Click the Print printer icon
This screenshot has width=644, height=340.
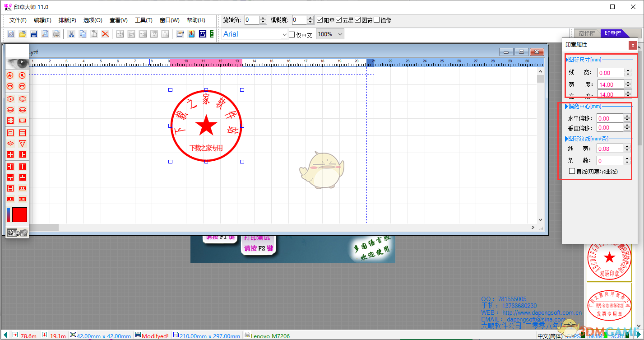pyautogui.click(x=56, y=34)
